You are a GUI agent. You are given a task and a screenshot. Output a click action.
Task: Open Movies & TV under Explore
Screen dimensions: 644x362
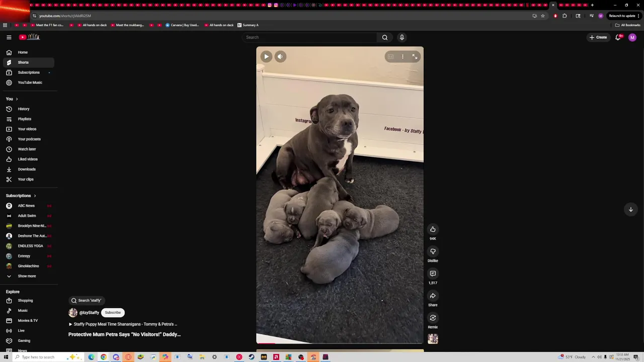[28, 321]
